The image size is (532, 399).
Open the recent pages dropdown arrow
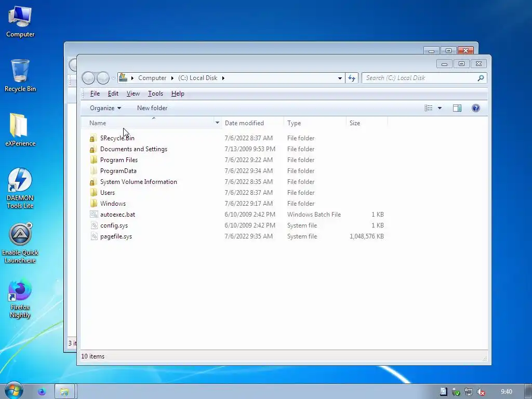click(x=113, y=78)
